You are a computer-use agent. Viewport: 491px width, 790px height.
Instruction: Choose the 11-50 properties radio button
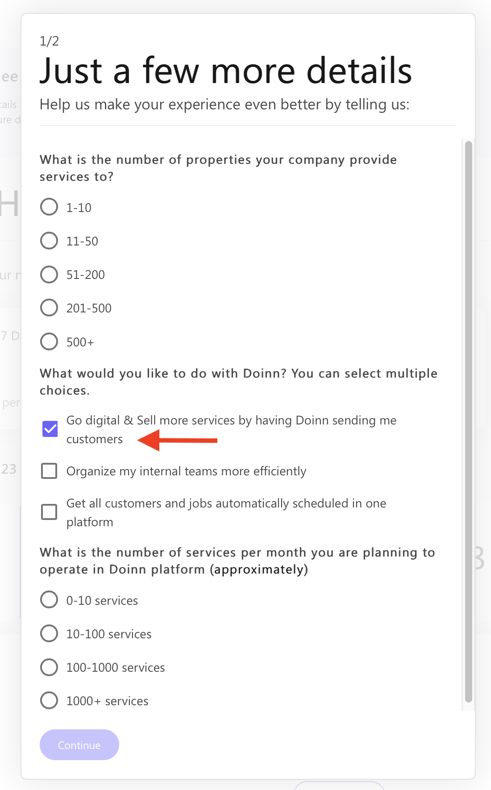[x=49, y=240]
